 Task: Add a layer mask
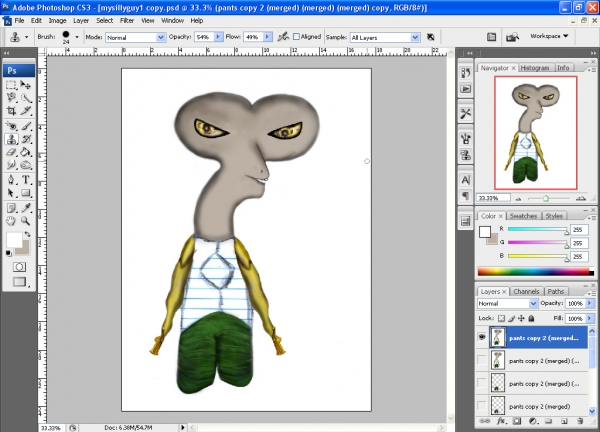pyautogui.click(x=517, y=421)
